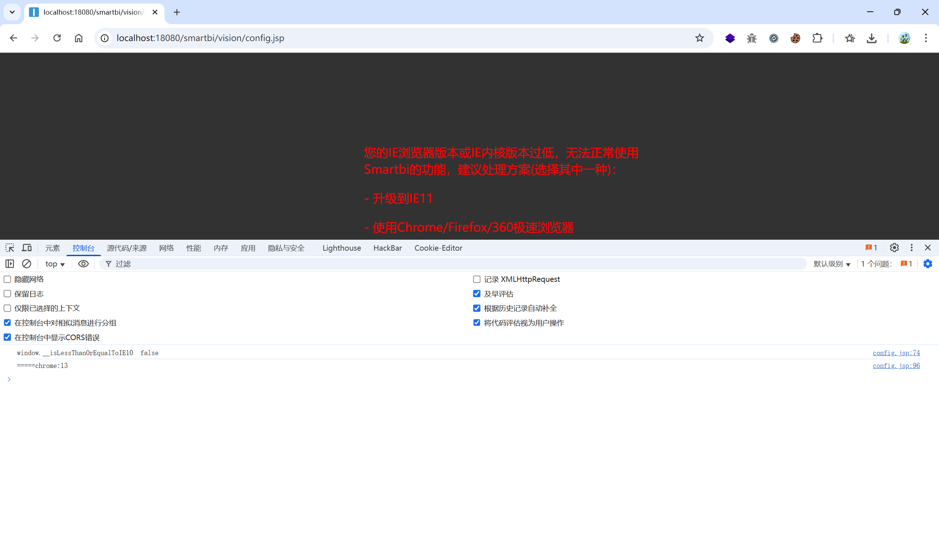
Task: Open the top context dropdown
Action: pyautogui.click(x=55, y=264)
